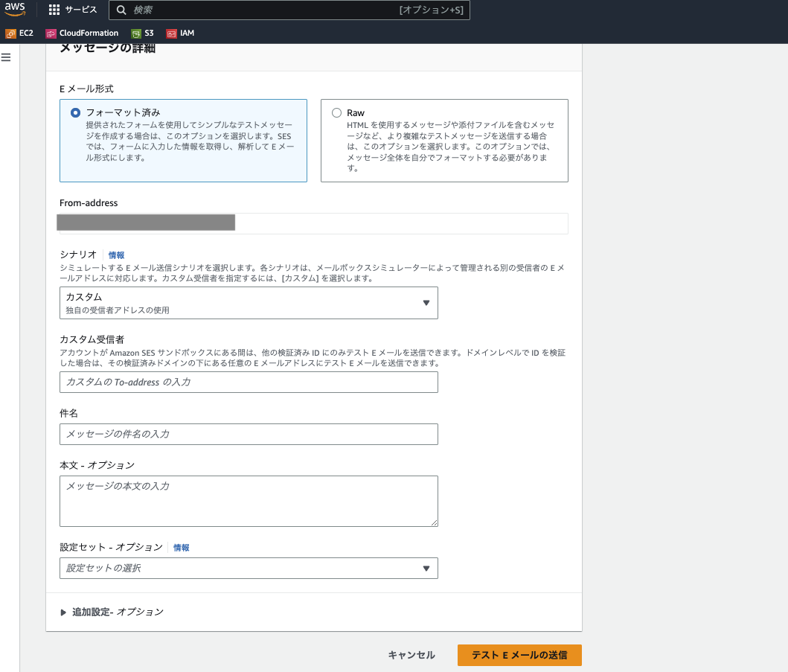
Task: Click inside the 件名 subject field
Action: pyautogui.click(x=249, y=434)
